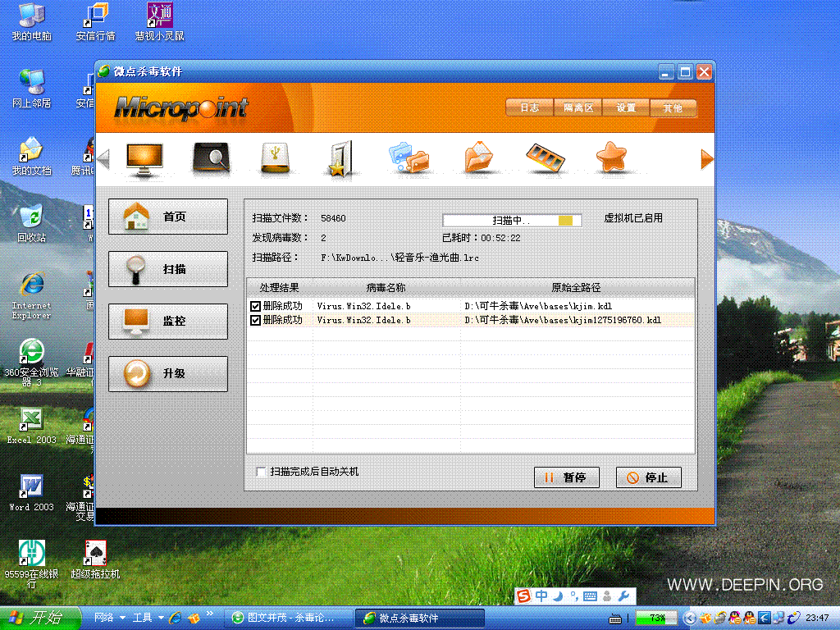Click the monitor icon in the scan toolbar

(144, 157)
